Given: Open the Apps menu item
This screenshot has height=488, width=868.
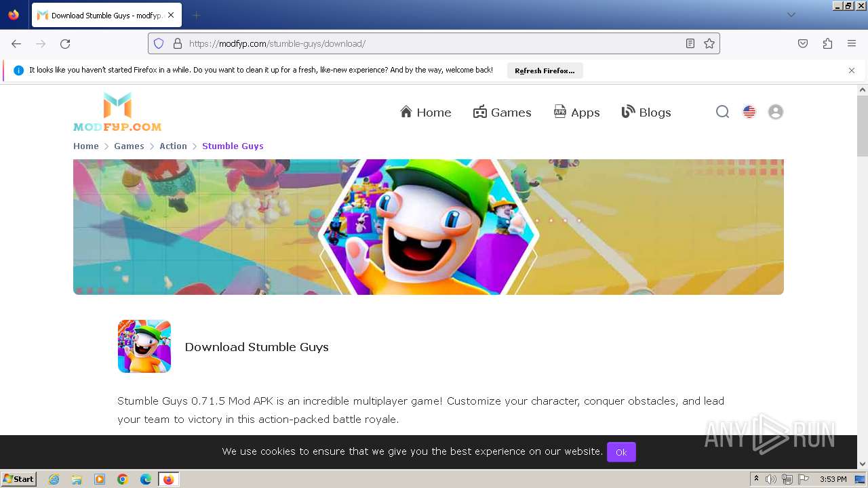Looking at the screenshot, I should pyautogui.click(x=576, y=113).
